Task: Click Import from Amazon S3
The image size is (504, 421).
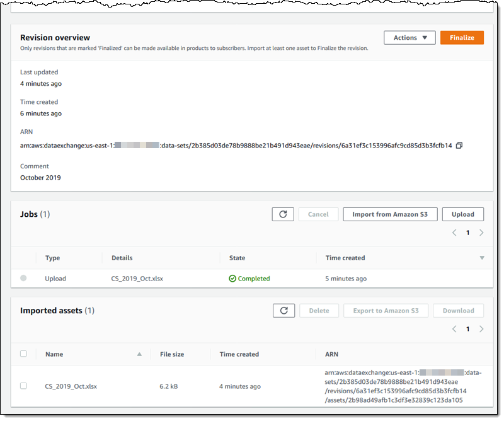Action: [x=390, y=214]
